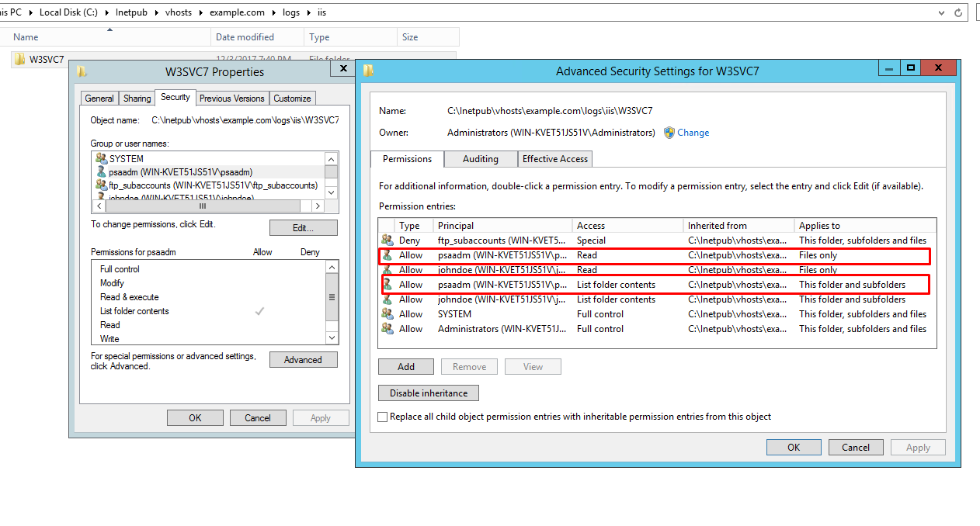The width and height of the screenshot is (980, 526).
Task: Click the SYSTEM Full control entry icon
Action: (387, 314)
